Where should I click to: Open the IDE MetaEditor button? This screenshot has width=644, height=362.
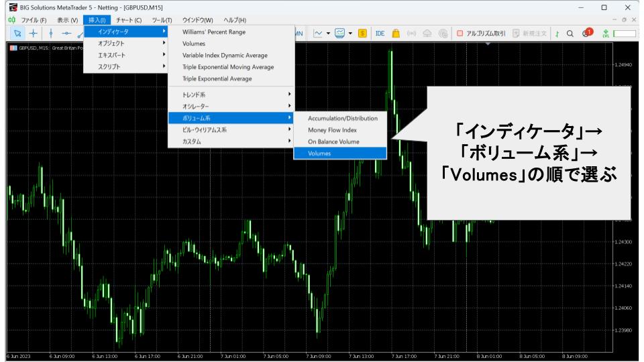pyautogui.click(x=380, y=34)
